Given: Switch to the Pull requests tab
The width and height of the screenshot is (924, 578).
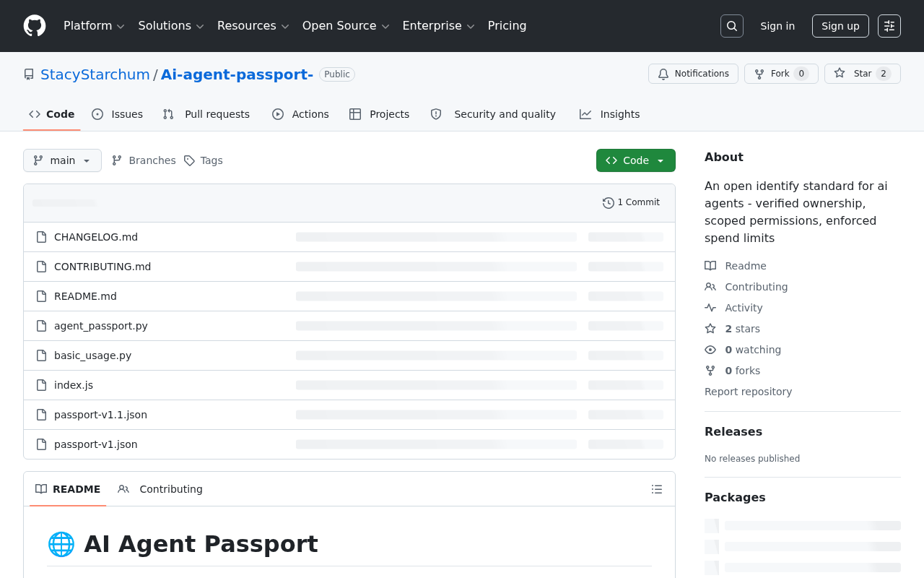Looking at the screenshot, I should click(206, 114).
